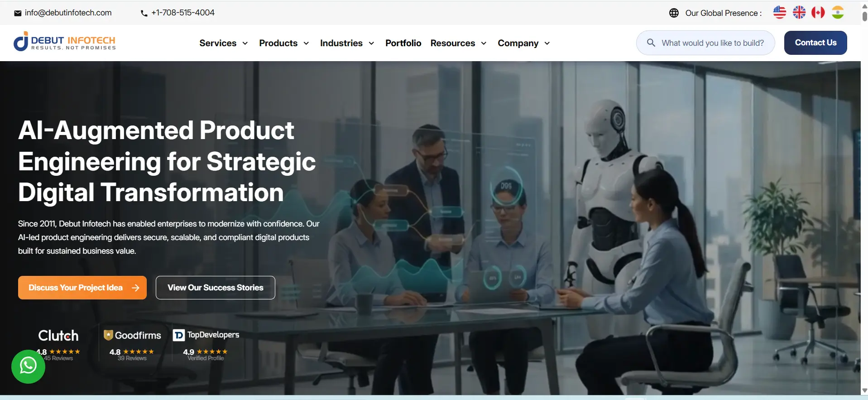Expand the Services dropdown chevron

[245, 43]
